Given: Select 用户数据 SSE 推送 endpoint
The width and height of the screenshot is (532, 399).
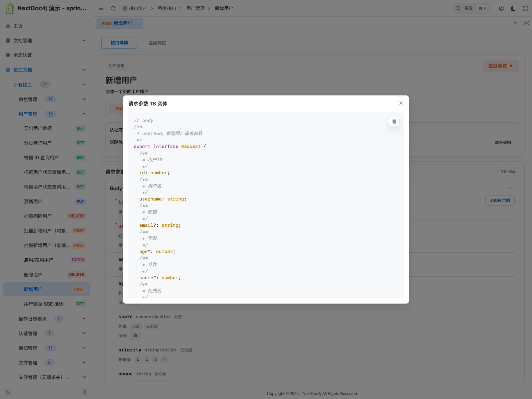Looking at the screenshot, I should tap(46, 304).
